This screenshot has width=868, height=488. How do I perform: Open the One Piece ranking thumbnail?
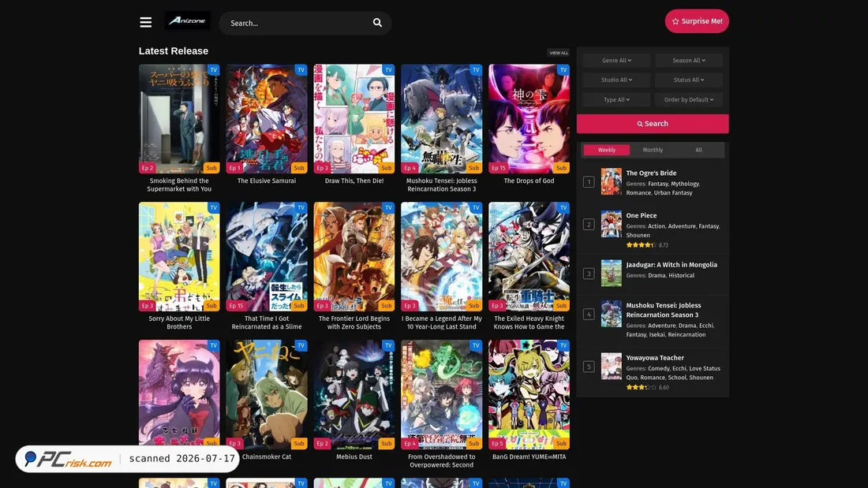[611, 224]
